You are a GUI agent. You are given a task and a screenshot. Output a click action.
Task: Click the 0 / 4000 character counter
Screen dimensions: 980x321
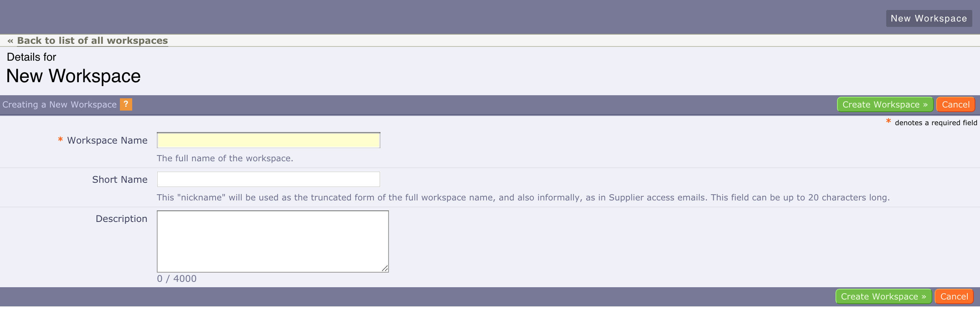(x=177, y=279)
